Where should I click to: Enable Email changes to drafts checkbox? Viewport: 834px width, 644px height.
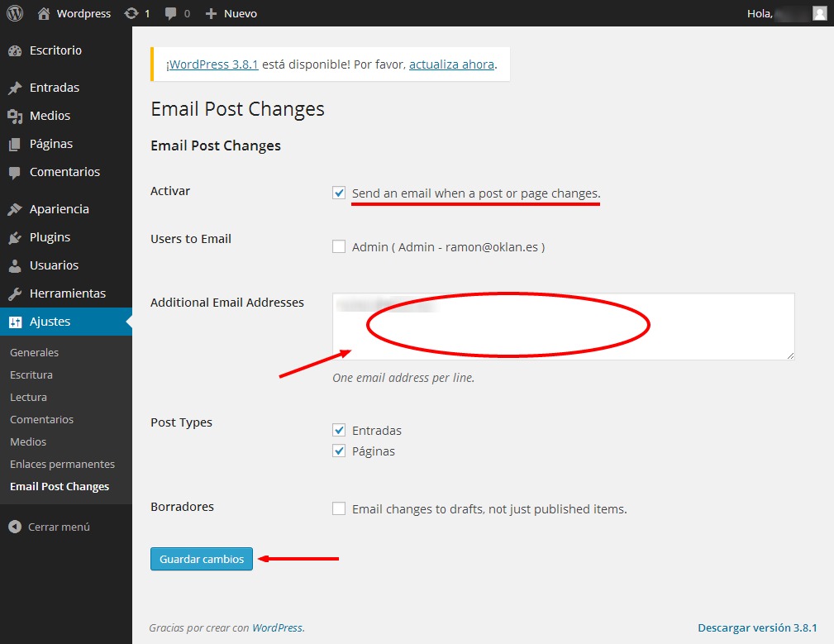(339, 509)
